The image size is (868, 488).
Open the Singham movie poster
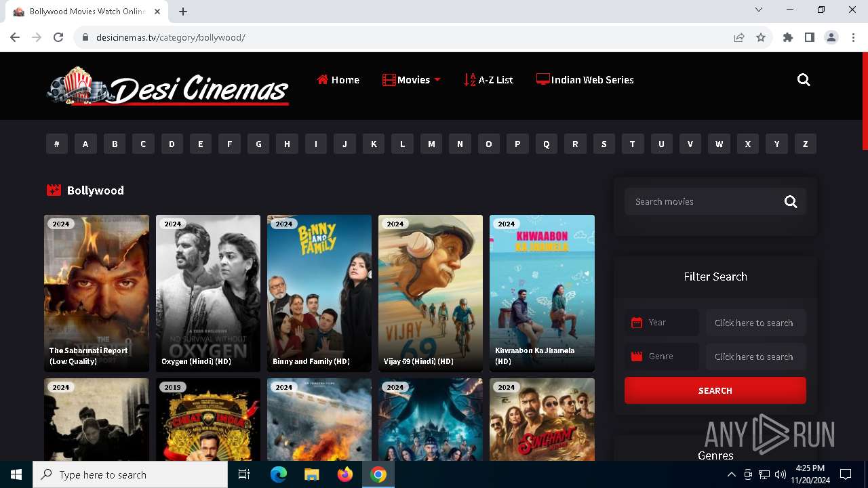tap(542, 420)
